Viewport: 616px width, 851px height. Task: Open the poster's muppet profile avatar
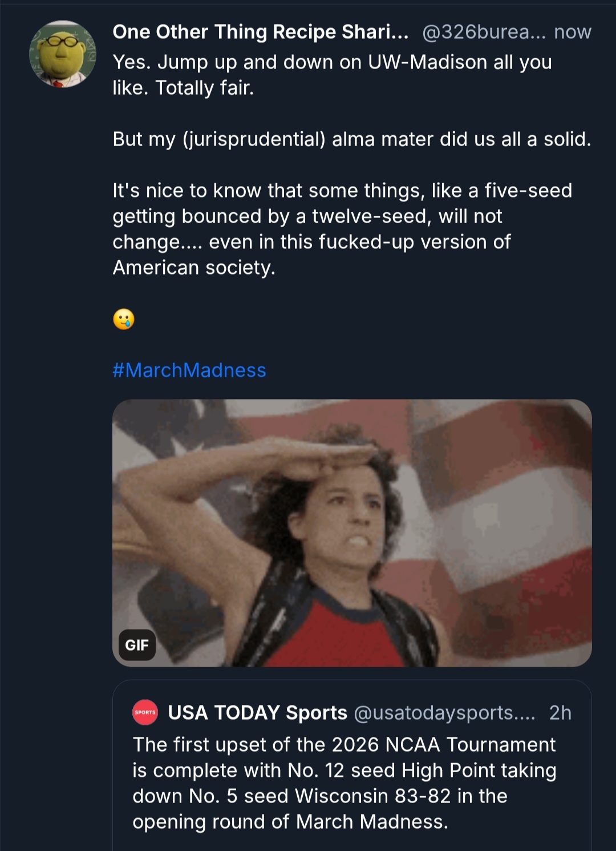[x=63, y=54]
